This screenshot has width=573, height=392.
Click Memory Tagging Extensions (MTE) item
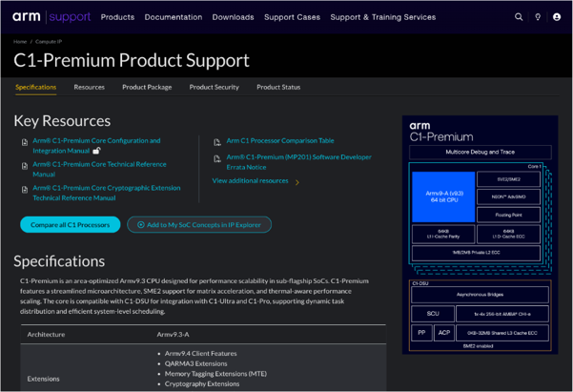215,374
